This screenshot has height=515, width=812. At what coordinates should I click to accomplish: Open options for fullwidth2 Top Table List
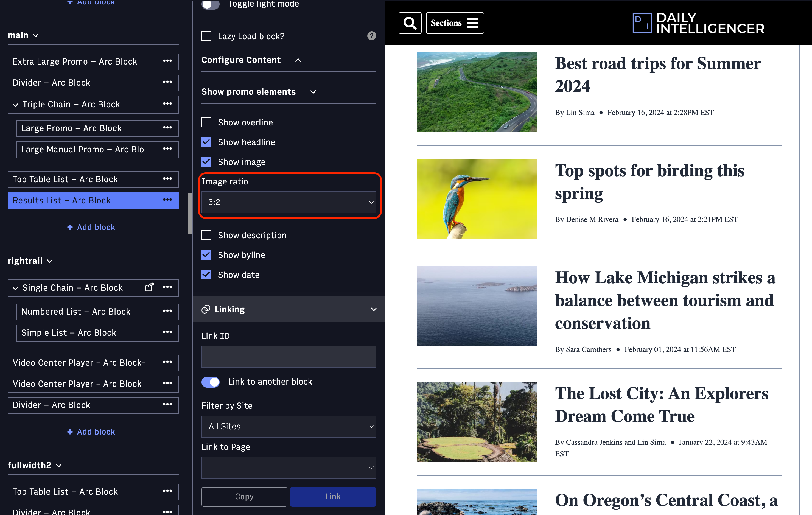coord(167,491)
